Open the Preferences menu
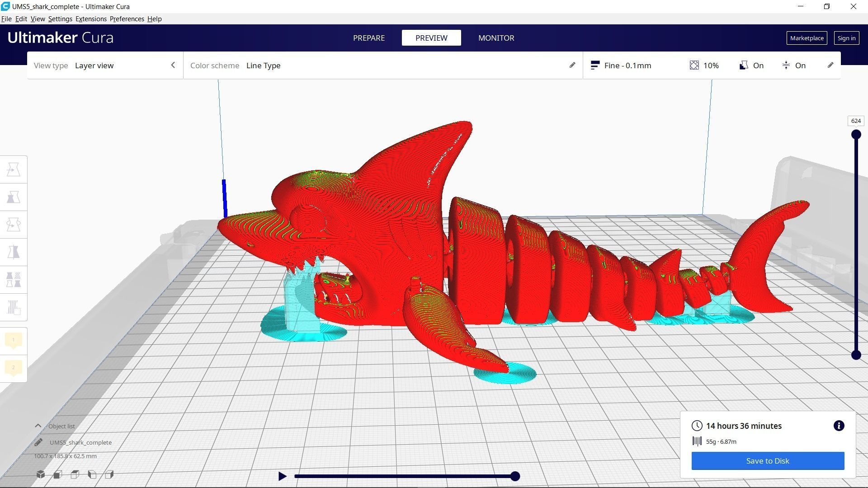Viewport: 868px width, 488px height. 127,19
